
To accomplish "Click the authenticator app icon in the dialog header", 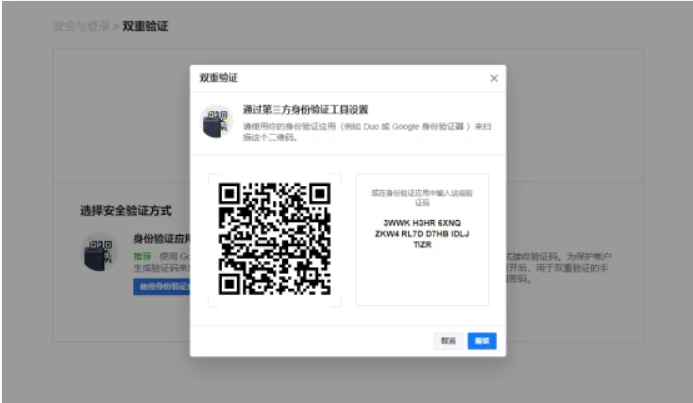I will pyautogui.click(x=216, y=122).
